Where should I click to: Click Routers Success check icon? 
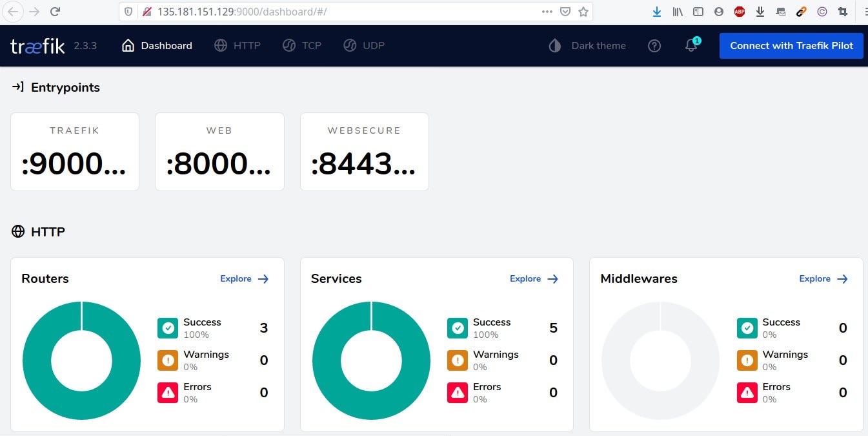(x=168, y=328)
